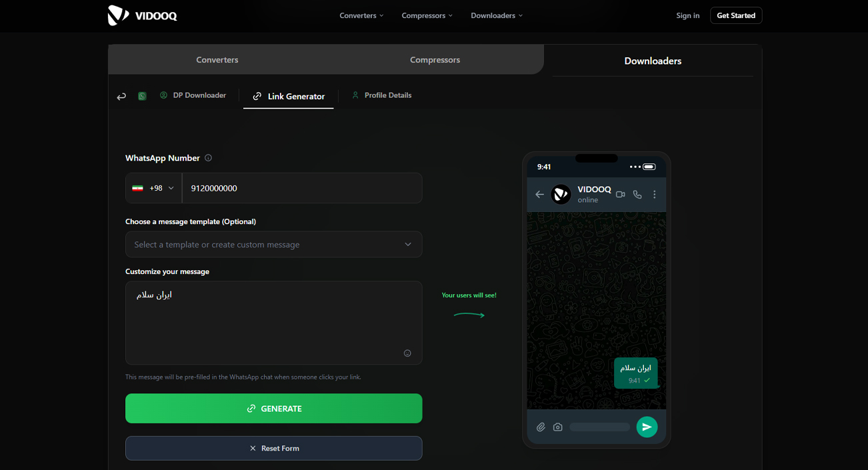This screenshot has height=470, width=868.
Task: Click the WhatsApp number input field
Action: point(301,188)
